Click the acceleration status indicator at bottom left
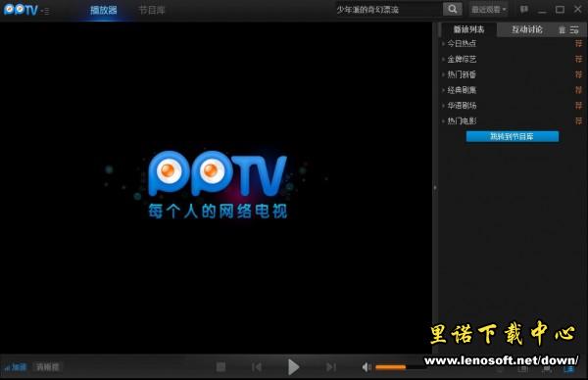588x380 pixels. (x=16, y=367)
